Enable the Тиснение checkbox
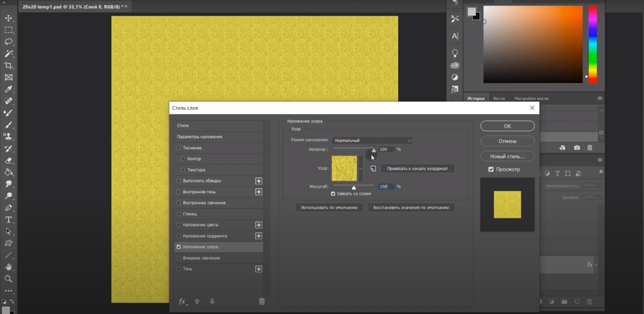The width and height of the screenshot is (644, 314). coord(179,148)
